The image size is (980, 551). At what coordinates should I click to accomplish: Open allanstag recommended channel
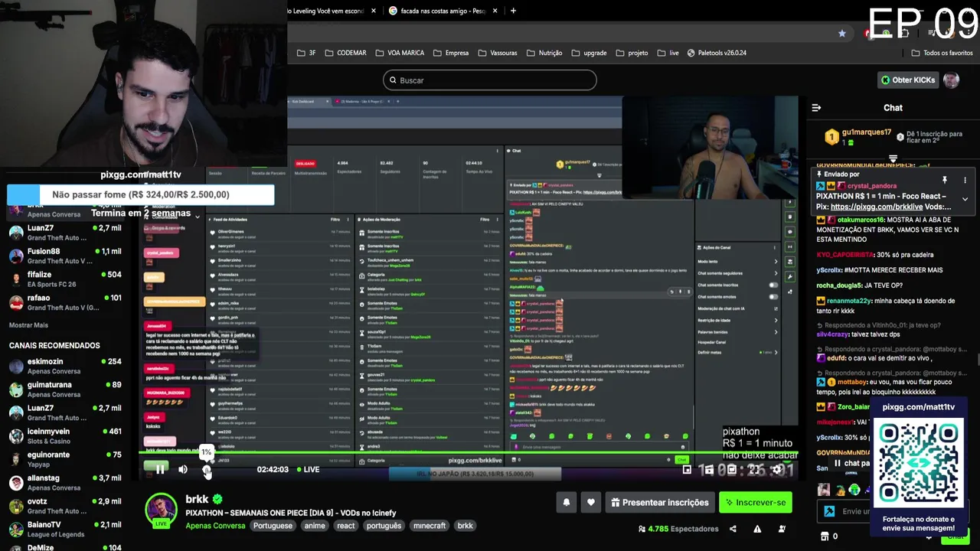(65, 483)
